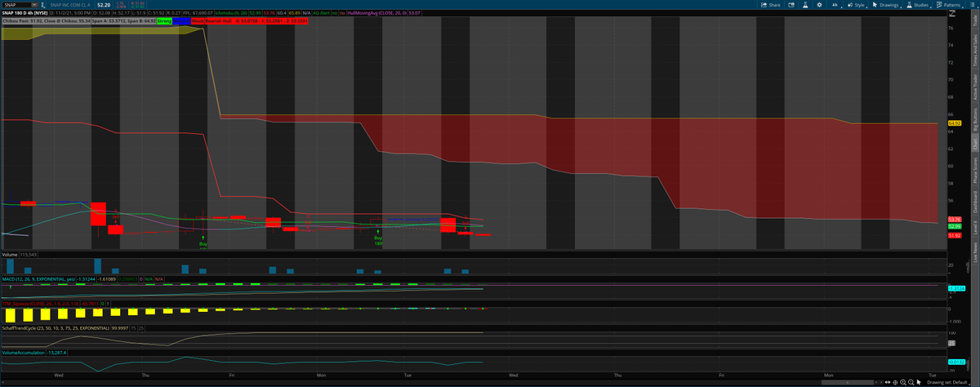
Task: Click the flask icon next to Share
Action: (805, 5)
